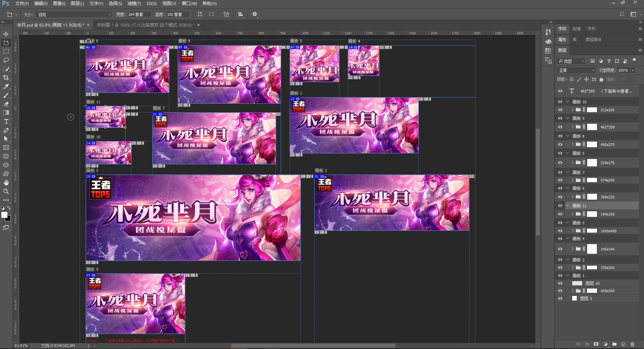The width and height of the screenshot is (644, 349).
Task: Click the 388x220 layer mask thumbnail
Action: pyautogui.click(x=592, y=197)
